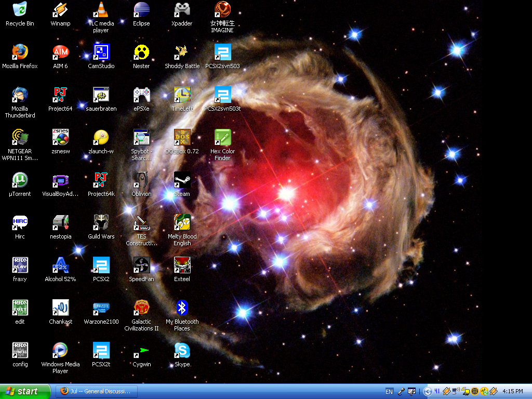Select the Galactic Civilizations II icon
Image resolution: width=532 pixels, height=399 pixels.
[x=141, y=308]
